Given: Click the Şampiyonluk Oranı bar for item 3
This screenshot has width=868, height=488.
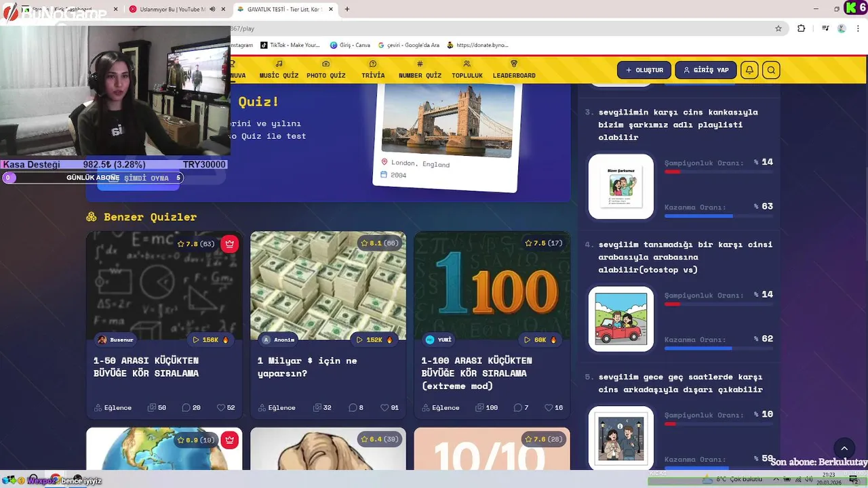Looking at the screenshot, I should (x=719, y=171).
